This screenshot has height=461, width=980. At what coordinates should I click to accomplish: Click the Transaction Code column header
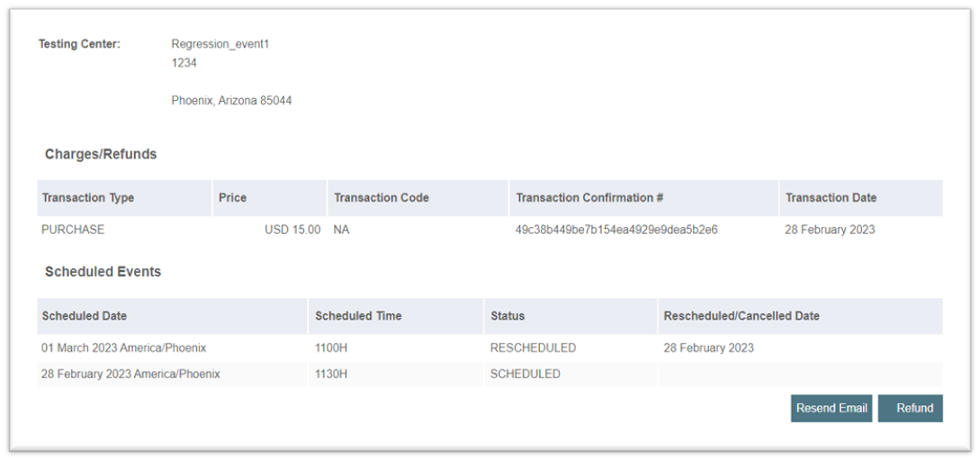click(x=382, y=198)
